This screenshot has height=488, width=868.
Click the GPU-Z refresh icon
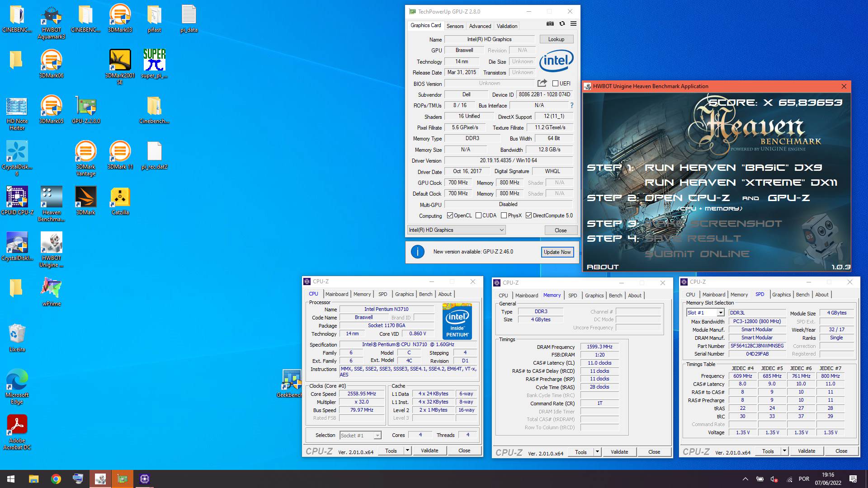click(562, 24)
